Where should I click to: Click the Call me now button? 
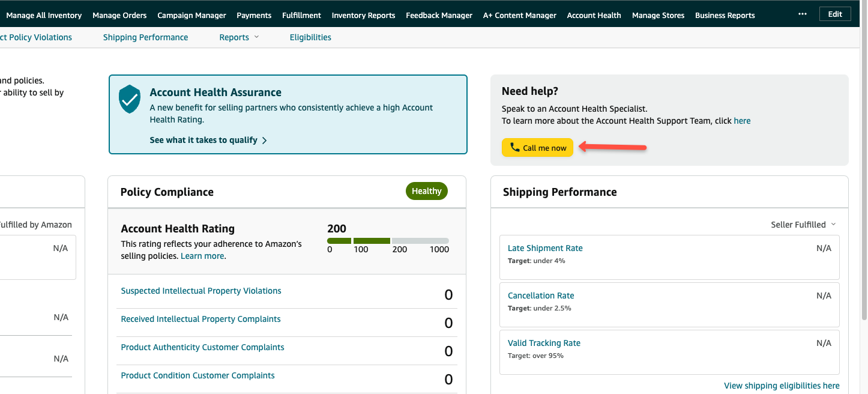click(538, 148)
